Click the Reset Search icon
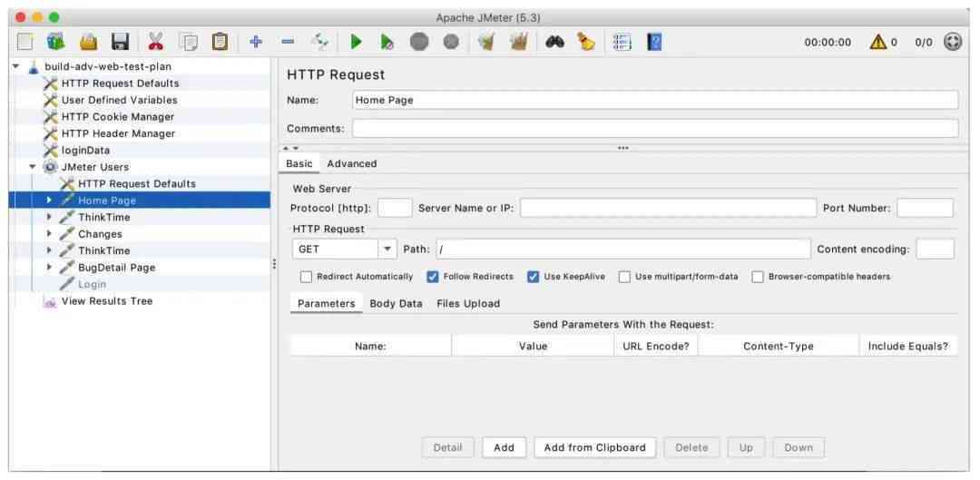980x480 pixels. pos(586,42)
